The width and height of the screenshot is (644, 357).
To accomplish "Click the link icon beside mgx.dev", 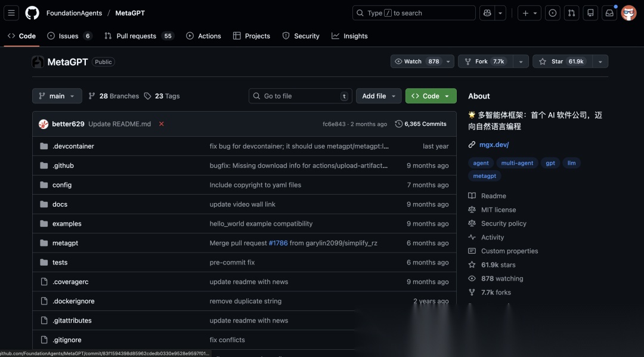I will point(472,145).
